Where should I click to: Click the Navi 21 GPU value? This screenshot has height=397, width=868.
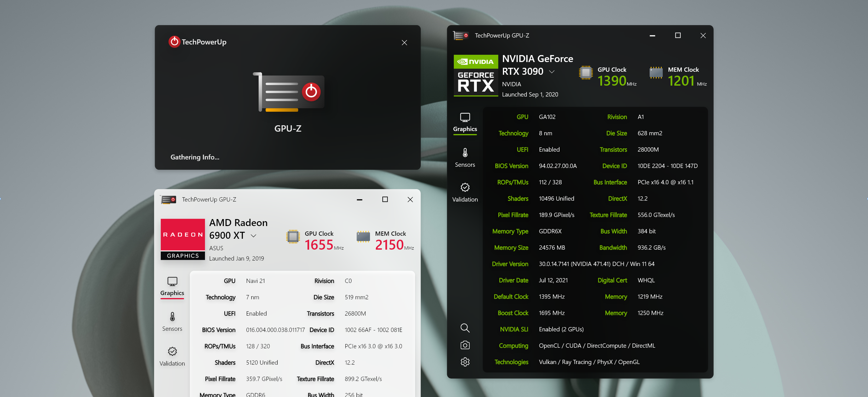pos(255,281)
